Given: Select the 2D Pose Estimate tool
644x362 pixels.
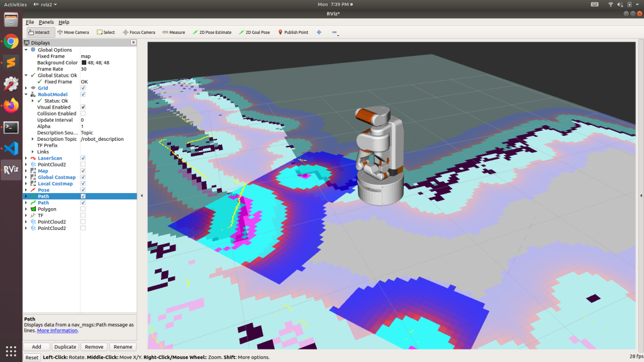Looking at the screenshot, I should tap(212, 32).
